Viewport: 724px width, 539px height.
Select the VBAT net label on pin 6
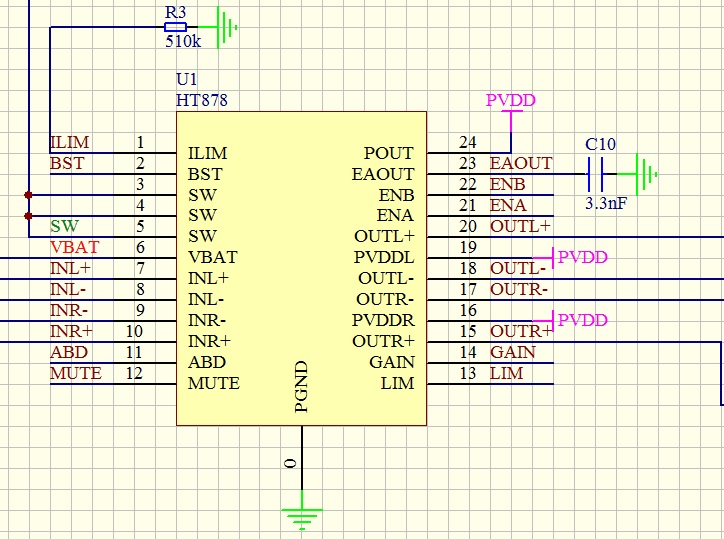74,247
